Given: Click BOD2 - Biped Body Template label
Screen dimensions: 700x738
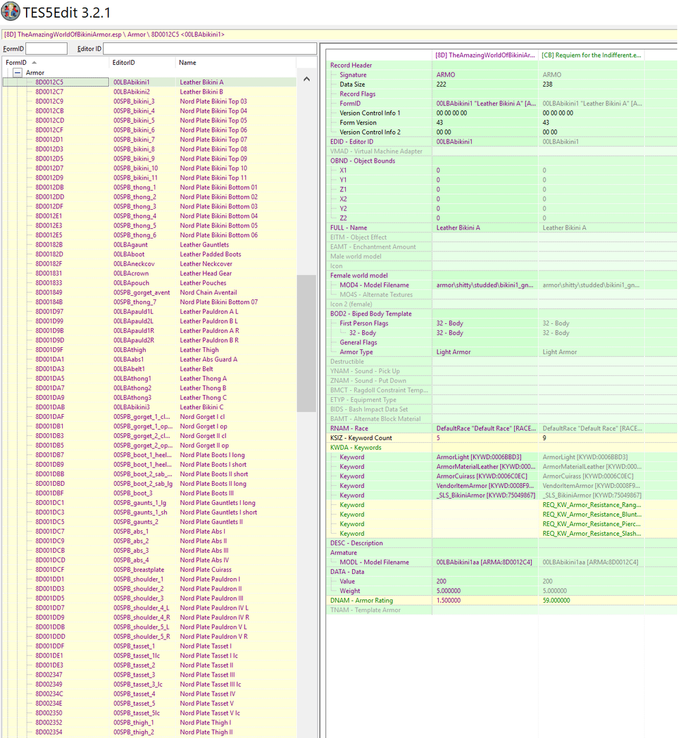Looking at the screenshot, I should tap(371, 314).
